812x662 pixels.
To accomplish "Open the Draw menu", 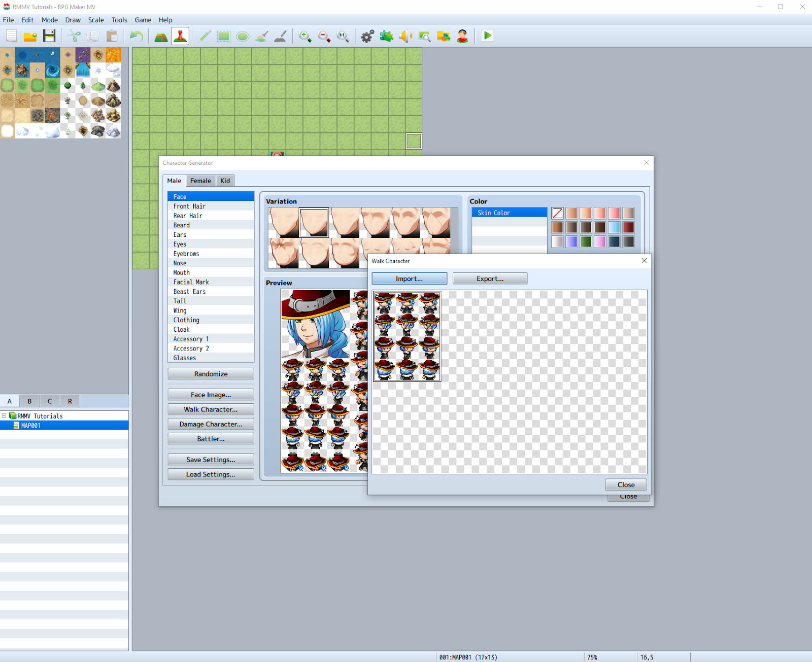I will tap(73, 20).
